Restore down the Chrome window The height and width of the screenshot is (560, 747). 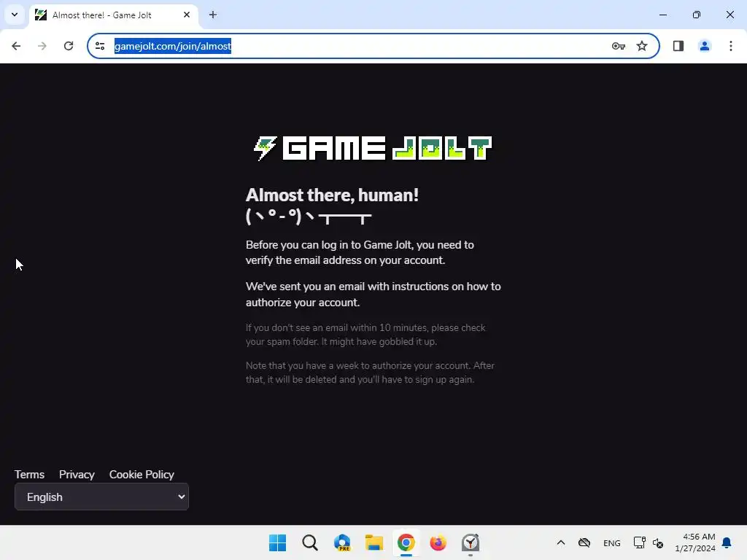click(697, 15)
